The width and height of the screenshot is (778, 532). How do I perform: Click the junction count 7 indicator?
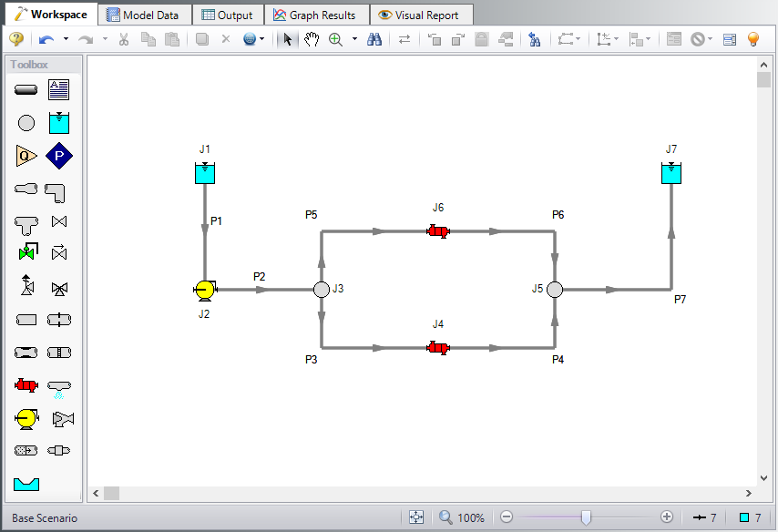751,517
